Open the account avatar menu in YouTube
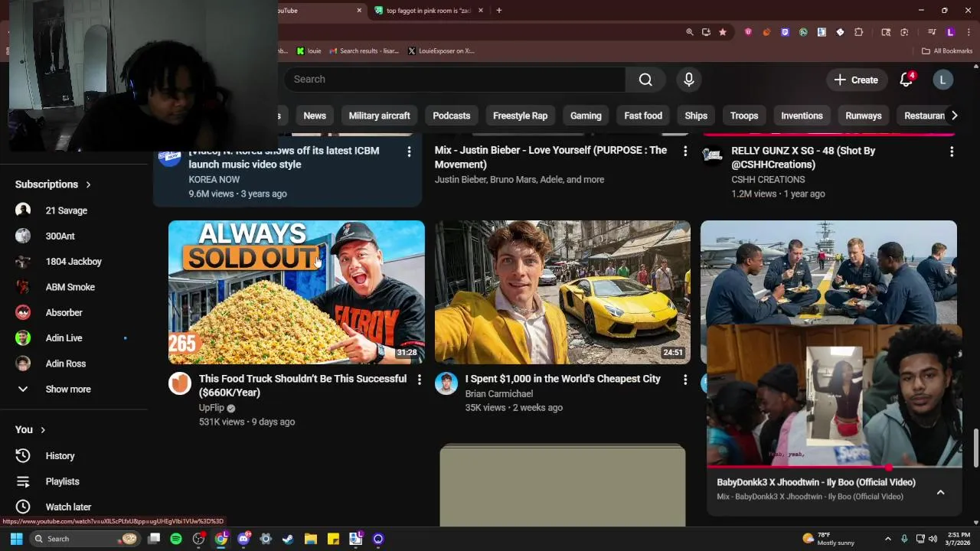The width and height of the screenshot is (980, 551). [x=943, y=80]
